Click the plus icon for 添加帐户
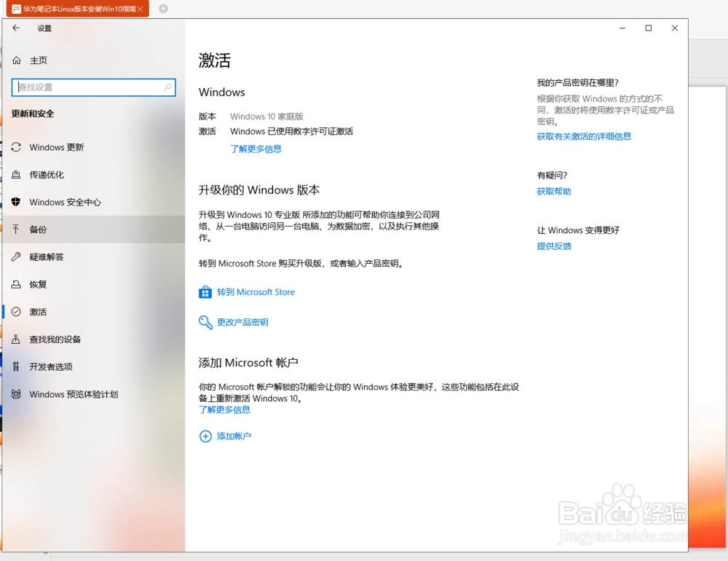 (x=205, y=435)
